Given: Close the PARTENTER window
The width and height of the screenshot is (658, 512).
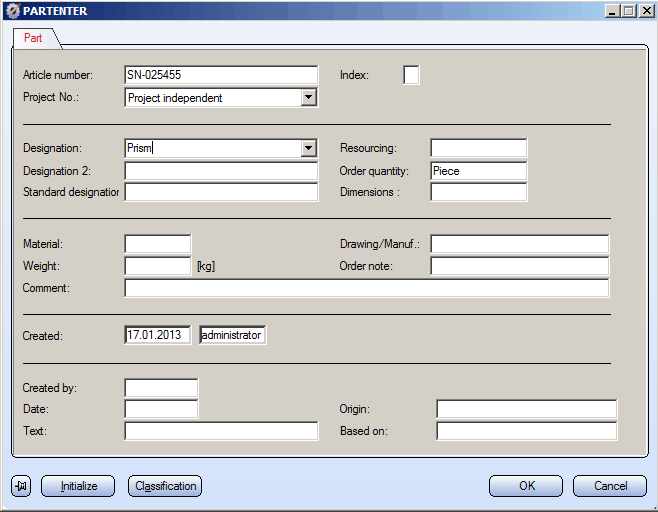Looking at the screenshot, I should [x=646, y=11].
